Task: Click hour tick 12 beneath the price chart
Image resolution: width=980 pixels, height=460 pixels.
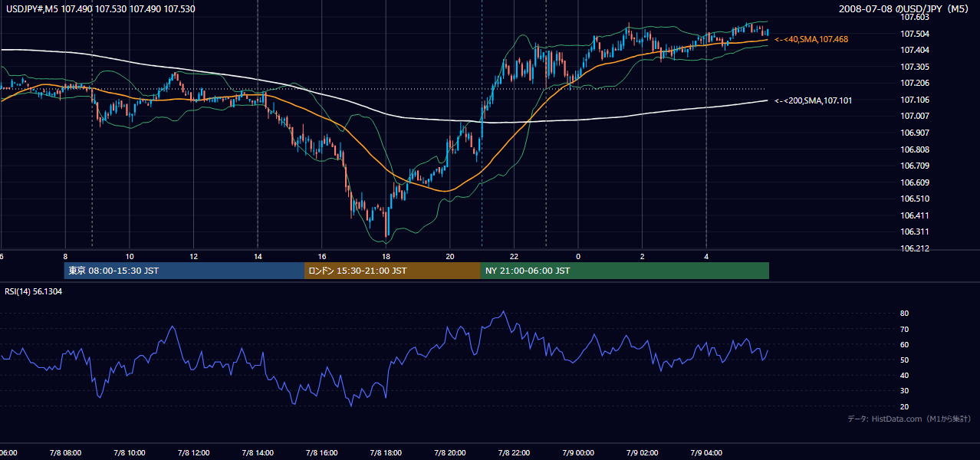Action: click(193, 256)
